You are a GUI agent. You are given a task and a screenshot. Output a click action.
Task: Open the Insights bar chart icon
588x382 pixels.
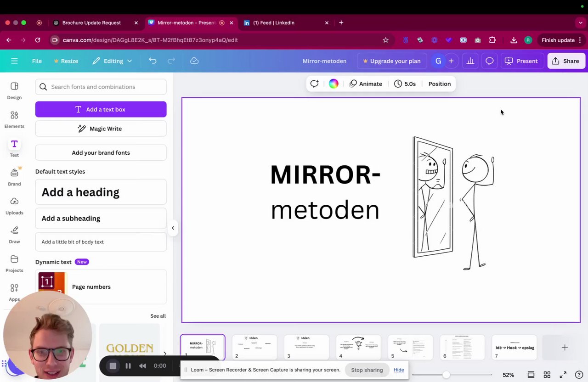tap(470, 61)
